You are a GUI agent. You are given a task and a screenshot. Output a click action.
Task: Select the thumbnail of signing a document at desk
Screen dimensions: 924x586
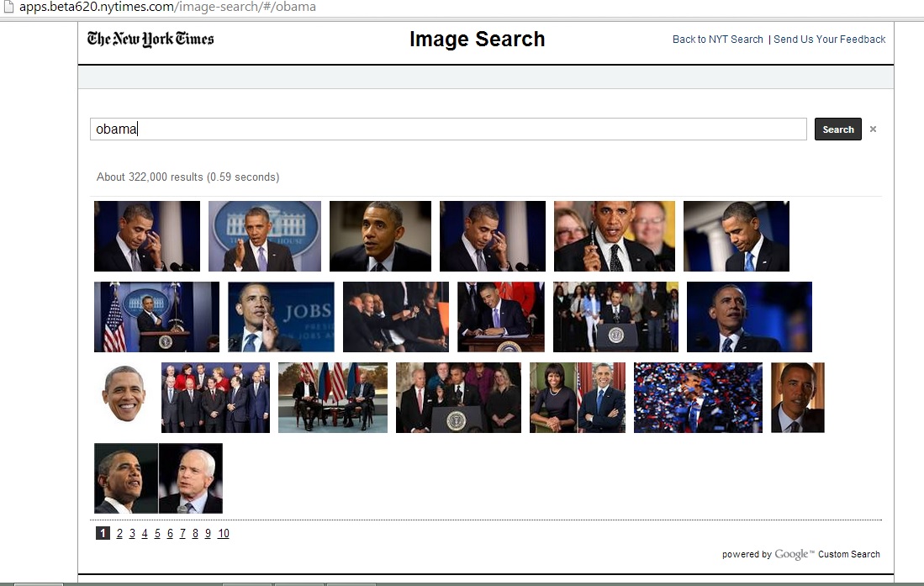click(x=500, y=317)
